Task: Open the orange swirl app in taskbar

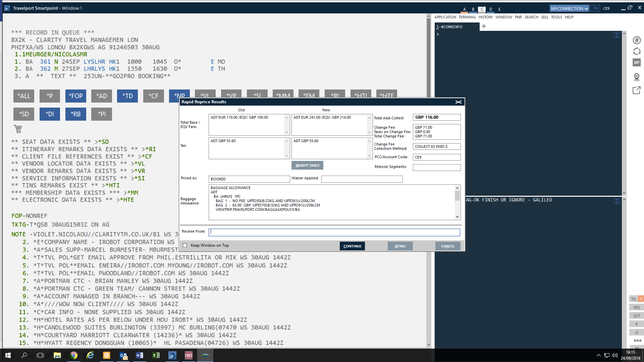Action: [107, 355]
